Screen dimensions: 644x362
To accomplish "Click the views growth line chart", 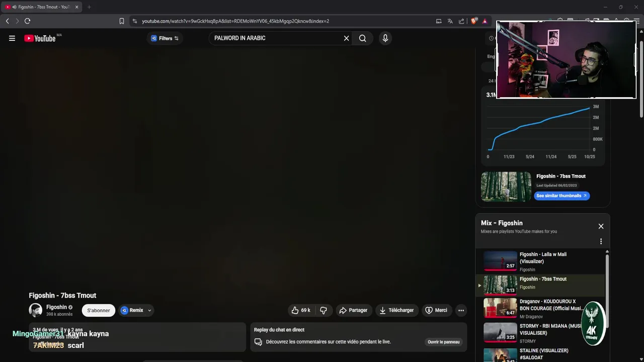I will pos(539,128).
